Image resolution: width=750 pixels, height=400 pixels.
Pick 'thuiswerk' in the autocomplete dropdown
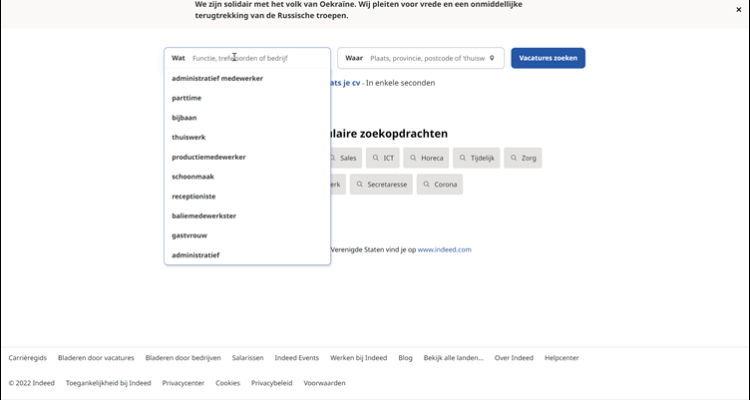point(188,137)
